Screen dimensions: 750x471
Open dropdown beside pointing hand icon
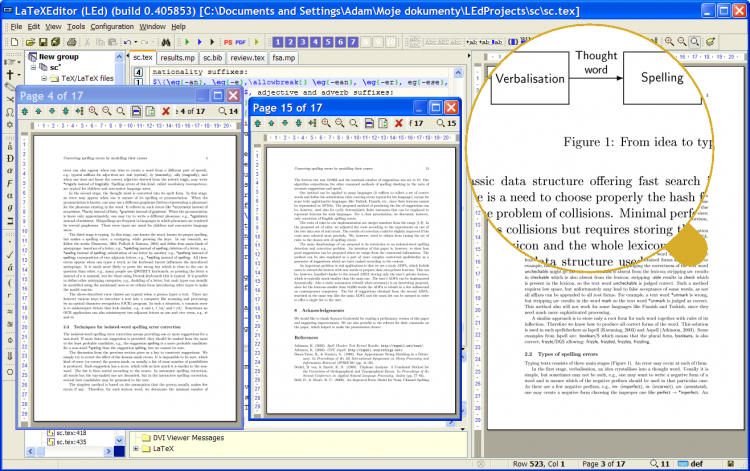pyautogui.click(x=19, y=62)
